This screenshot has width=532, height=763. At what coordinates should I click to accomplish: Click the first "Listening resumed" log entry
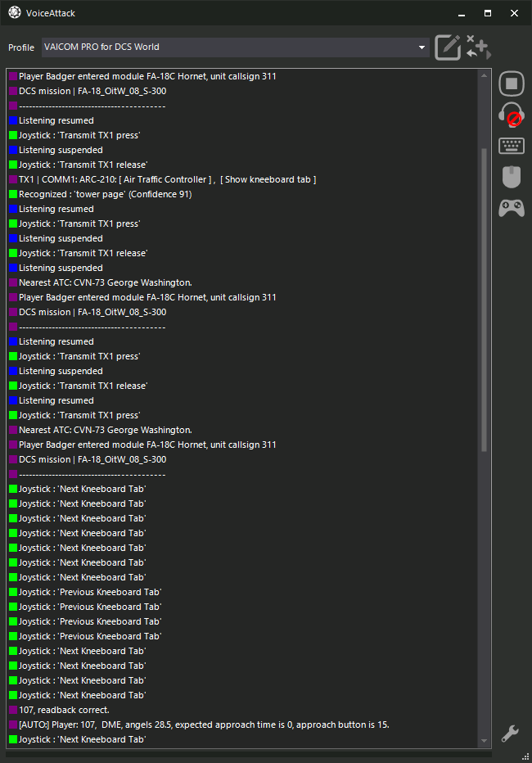click(x=52, y=120)
